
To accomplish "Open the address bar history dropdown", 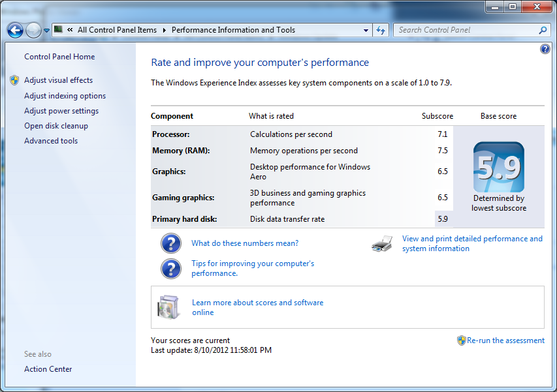I will (366, 30).
